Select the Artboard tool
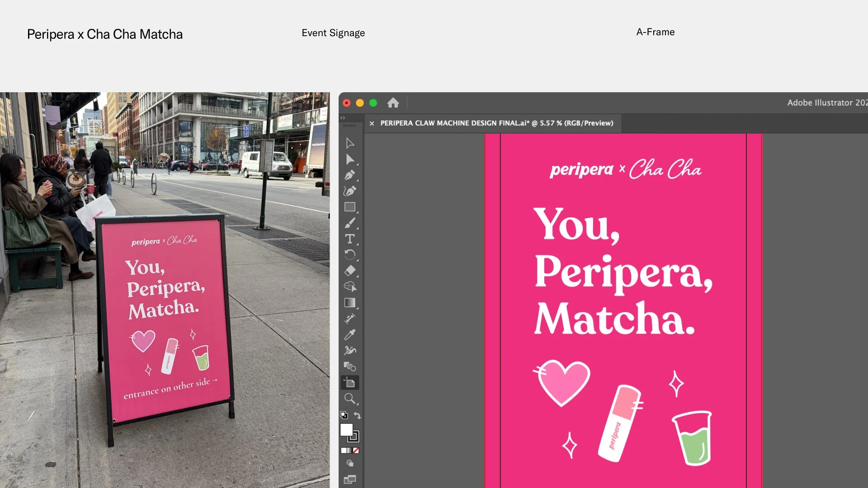 350,383
